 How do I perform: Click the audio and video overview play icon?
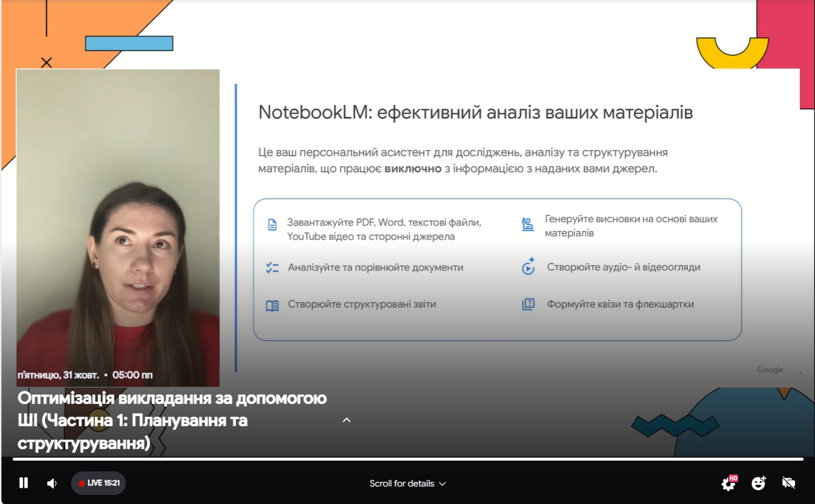[528, 267]
